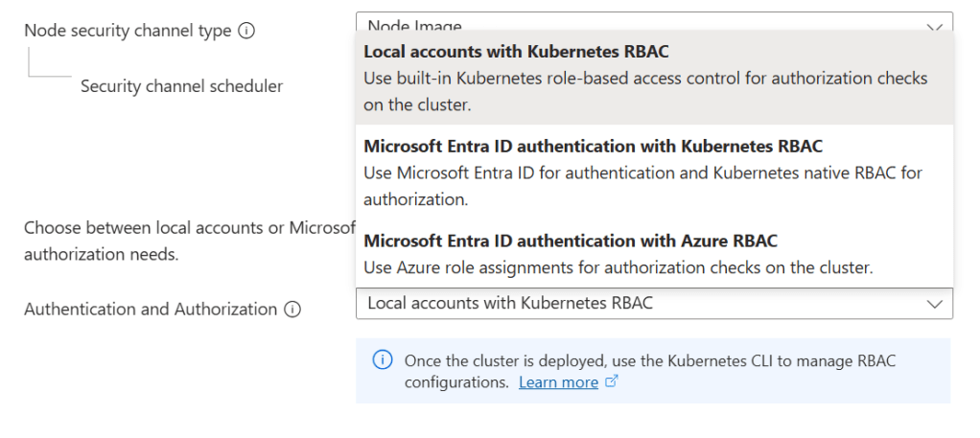This screenshot has width=980, height=438.
Task: Click the Authentication and Authorization field label
Action: pyautogui.click(x=151, y=310)
